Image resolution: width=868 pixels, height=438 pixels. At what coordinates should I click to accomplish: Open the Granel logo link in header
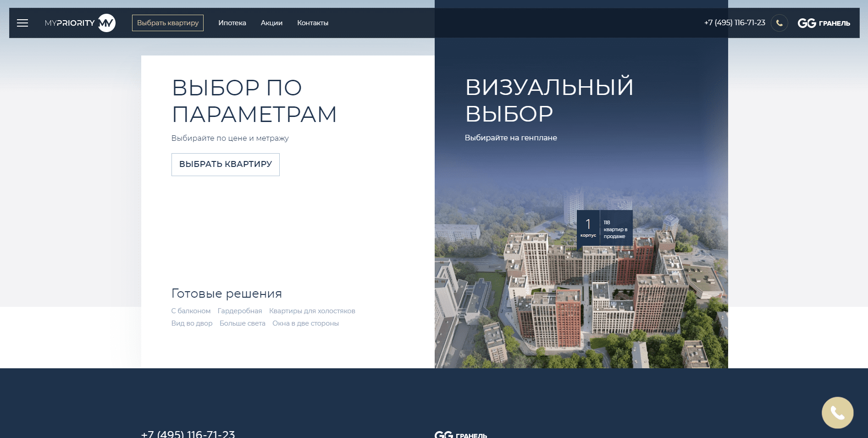(824, 23)
